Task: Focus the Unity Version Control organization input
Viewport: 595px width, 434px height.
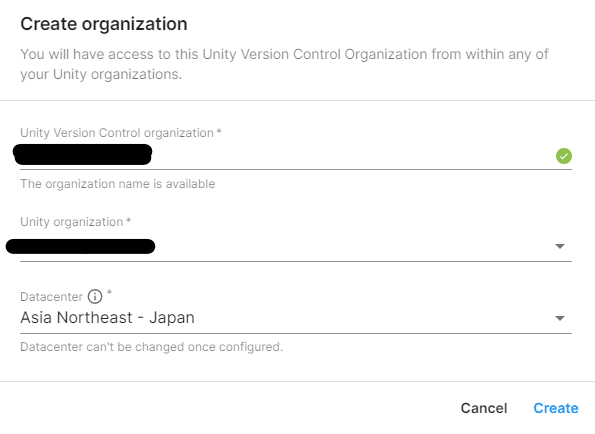Action: click(296, 156)
